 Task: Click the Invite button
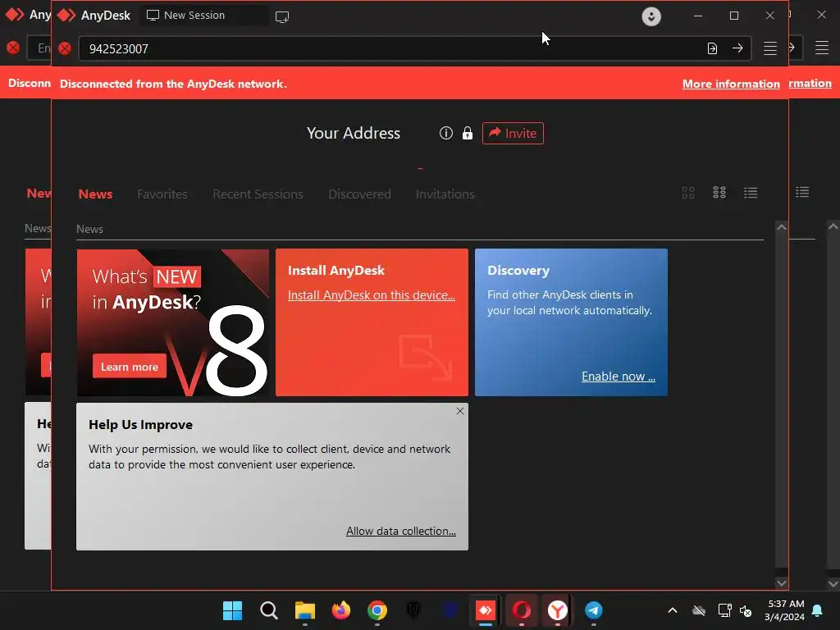[x=513, y=133]
